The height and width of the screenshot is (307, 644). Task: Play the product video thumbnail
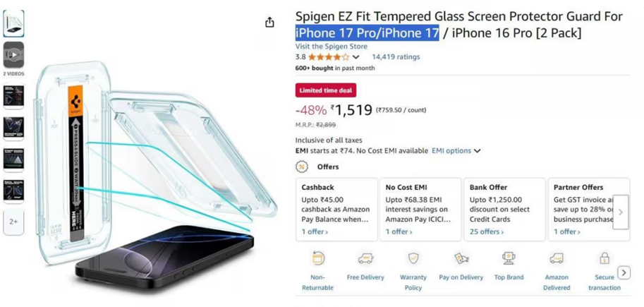(13, 54)
